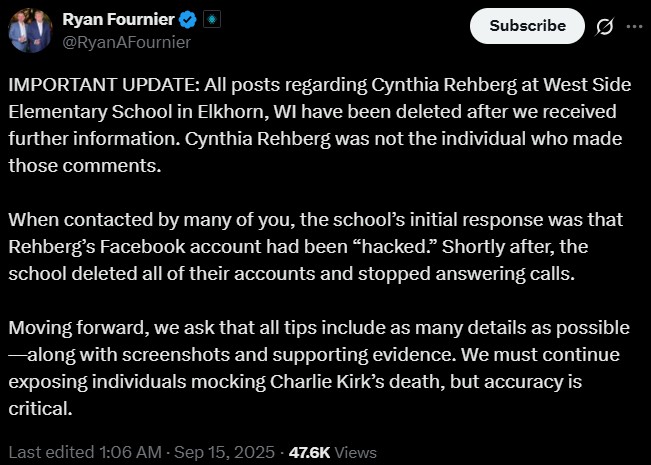Click the Subscribe button

click(x=526, y=26)
